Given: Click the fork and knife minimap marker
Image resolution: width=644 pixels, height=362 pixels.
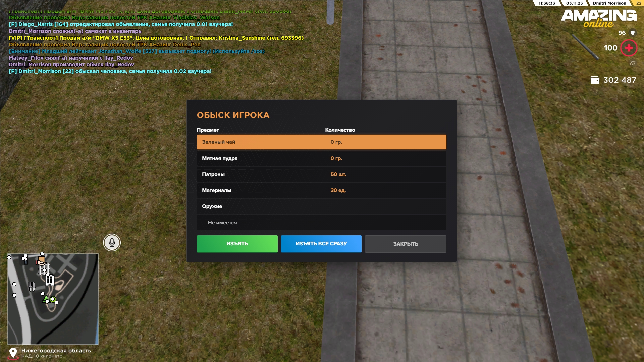Looking at the screenshot, I should click(x=32, y=286).
